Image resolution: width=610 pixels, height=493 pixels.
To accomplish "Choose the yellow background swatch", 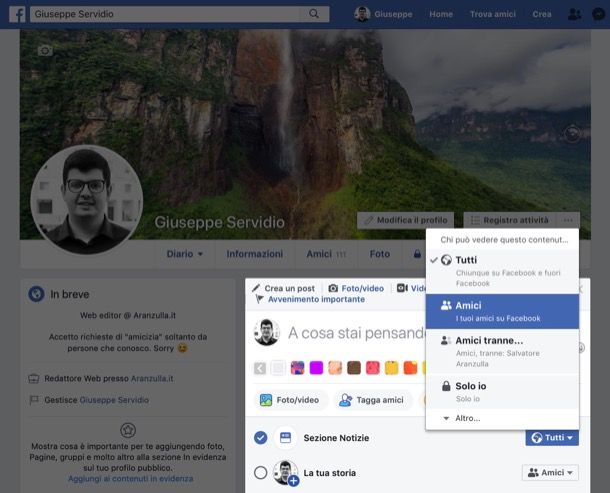I will point(391,368).
